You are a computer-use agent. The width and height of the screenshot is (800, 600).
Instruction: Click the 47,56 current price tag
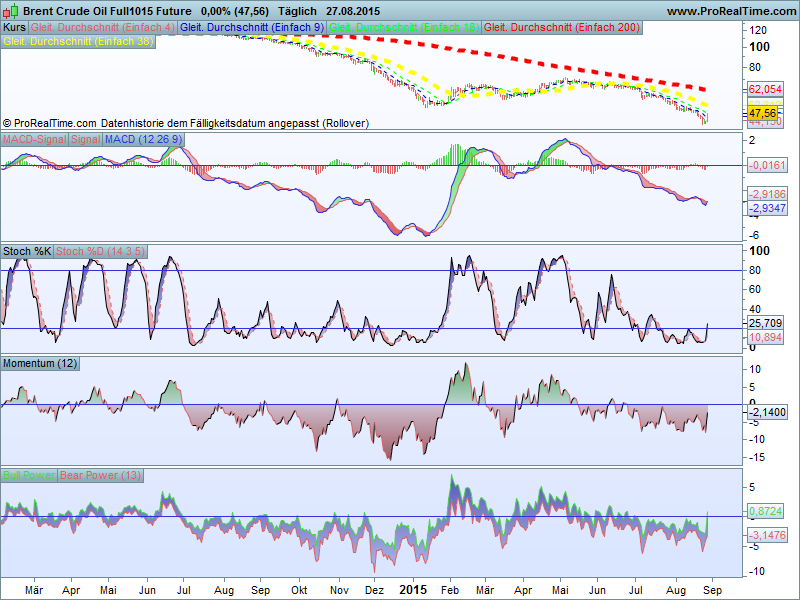[x=763, y=113]
